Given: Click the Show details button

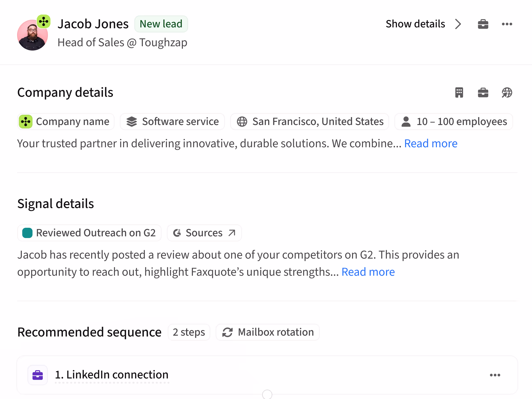Looking at the screenshot, I should tap(415, 24).
